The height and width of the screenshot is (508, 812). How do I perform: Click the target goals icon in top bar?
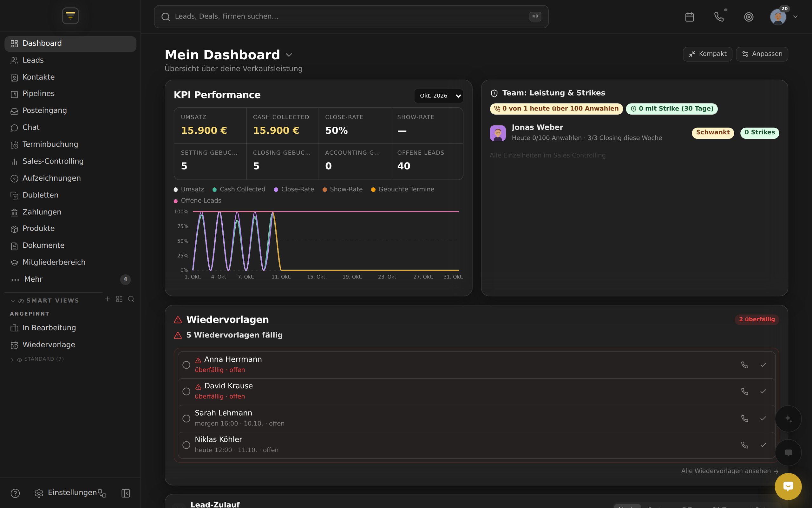pos(749,17)
